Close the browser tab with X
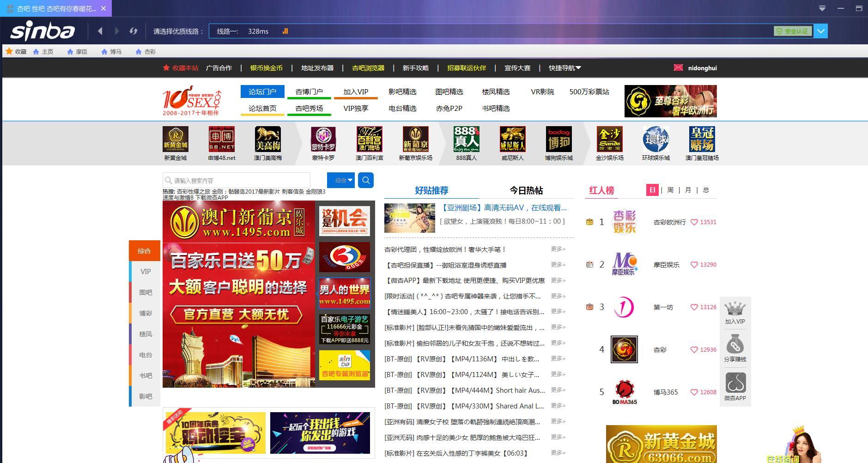The width and height of the screenshot is (868, 463). point(103,8)
